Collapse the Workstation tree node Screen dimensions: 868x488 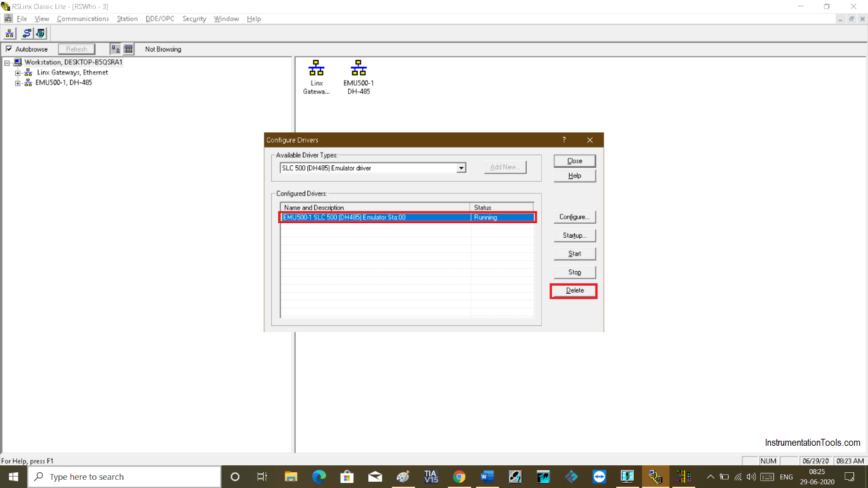click(8, 62)
